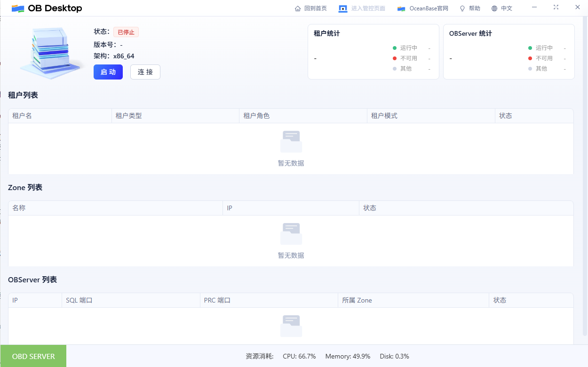Click the OBD SERVER status label
Screen dimensions: 588x367
tap(33, 356)
